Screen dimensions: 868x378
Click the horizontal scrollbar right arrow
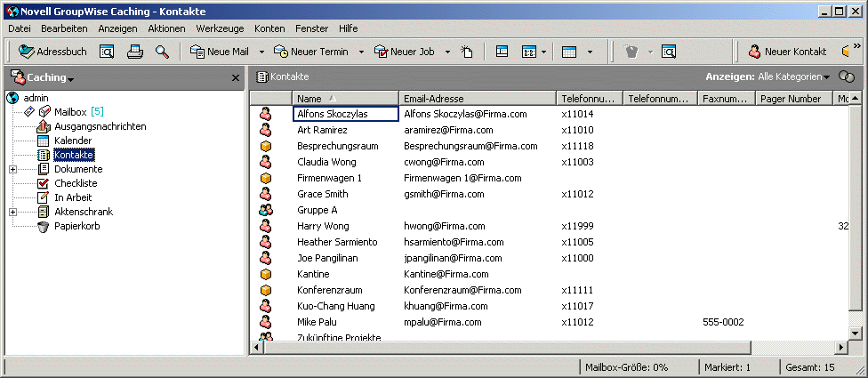click(x=840, y=348)
